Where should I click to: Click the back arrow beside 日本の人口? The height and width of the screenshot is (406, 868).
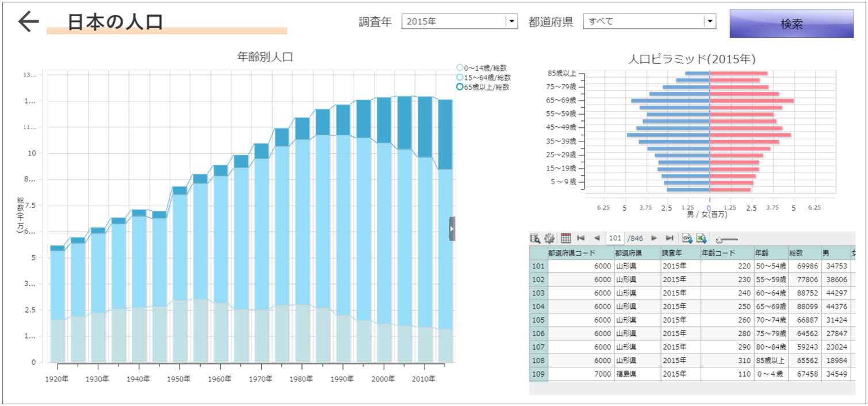point(28,21)
